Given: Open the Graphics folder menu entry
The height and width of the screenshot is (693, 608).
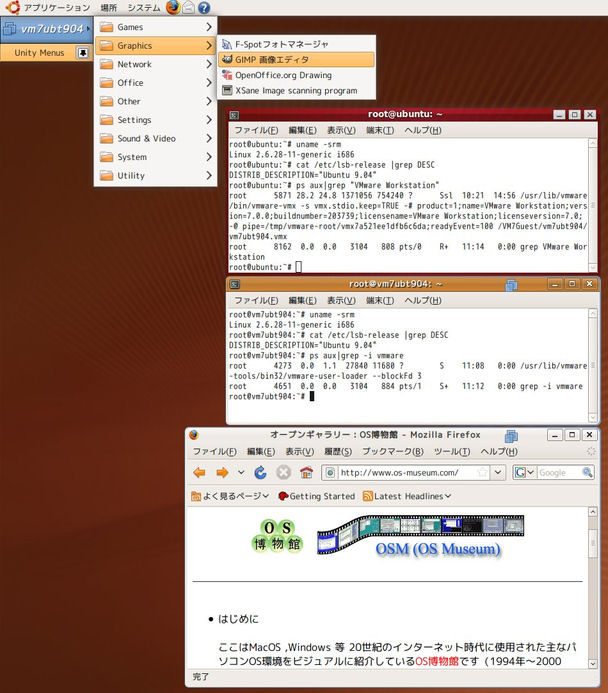Looking at the screenshot, I should (156, 46).
